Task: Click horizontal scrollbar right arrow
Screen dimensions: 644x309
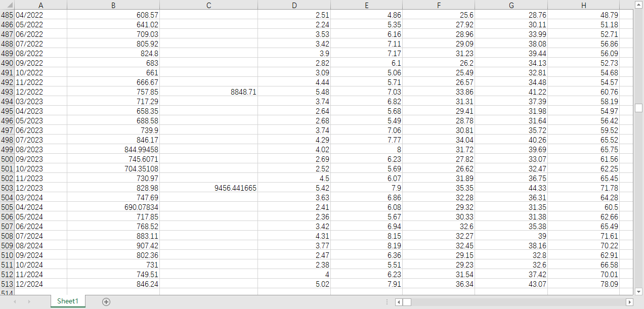Action: (x=629, y=302)
